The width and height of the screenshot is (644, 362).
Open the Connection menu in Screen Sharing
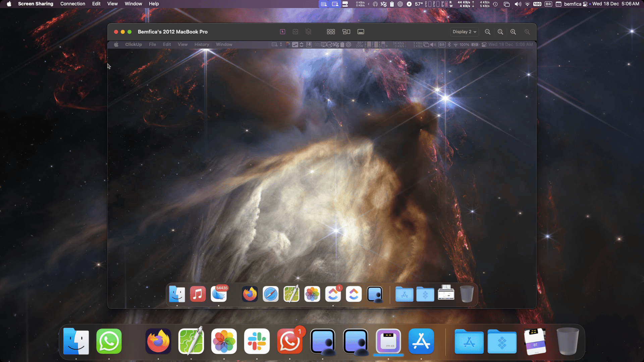[x=73, y=4]
